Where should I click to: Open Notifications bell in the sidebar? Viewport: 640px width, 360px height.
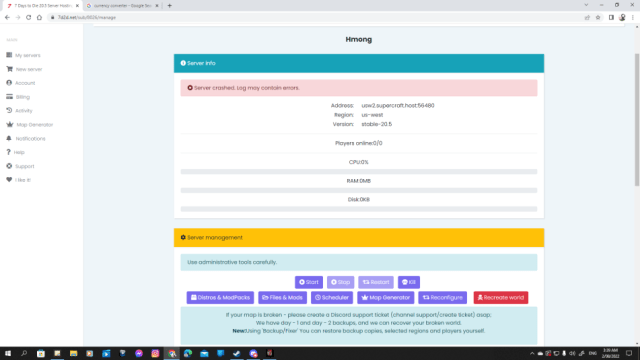(9, 138)
